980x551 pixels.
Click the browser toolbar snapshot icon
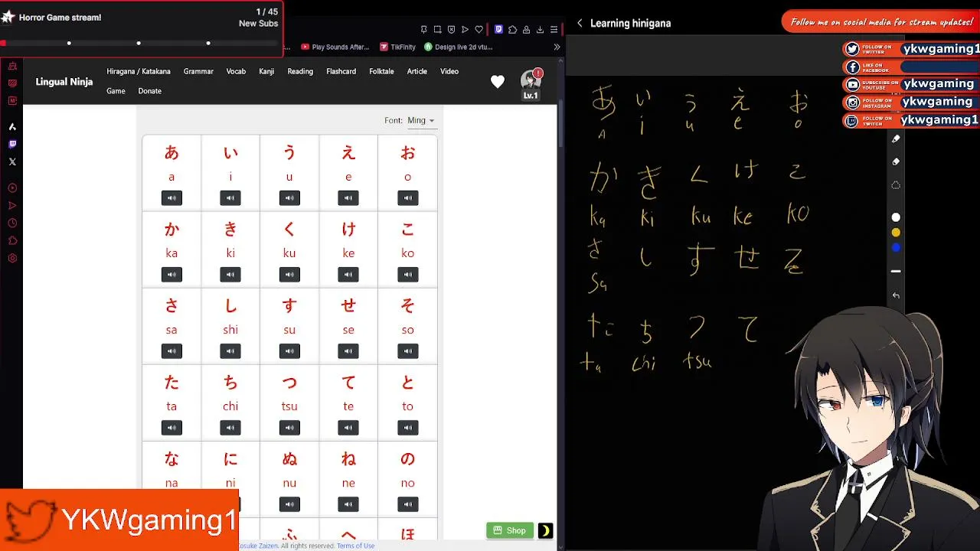point(437,30)
